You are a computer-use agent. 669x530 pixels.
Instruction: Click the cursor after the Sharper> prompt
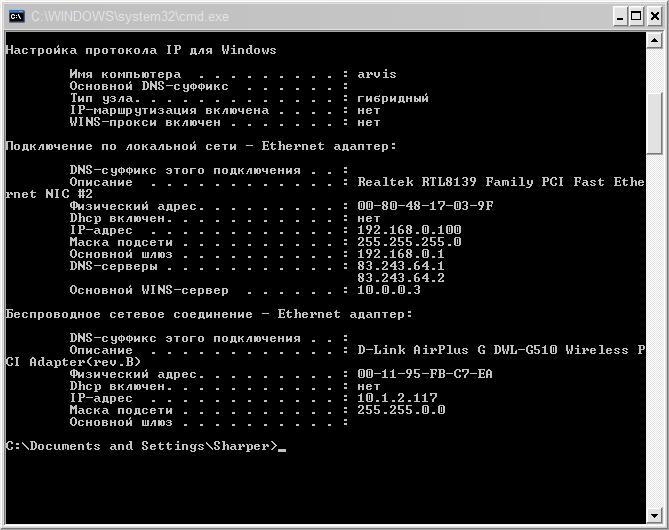point(283,446)
